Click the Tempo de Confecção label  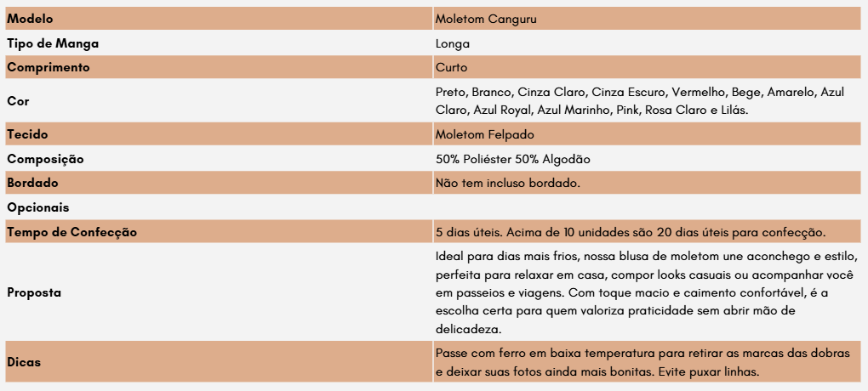pos(72,232)
